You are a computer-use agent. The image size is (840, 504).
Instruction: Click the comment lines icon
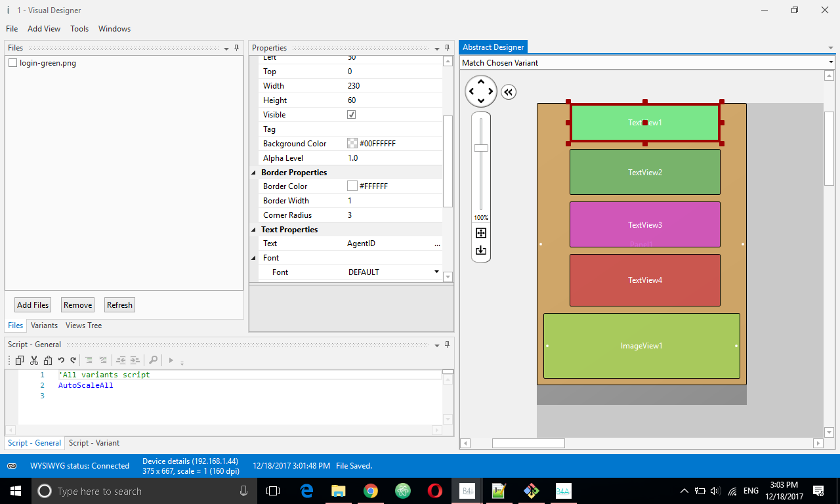[89, 360]
